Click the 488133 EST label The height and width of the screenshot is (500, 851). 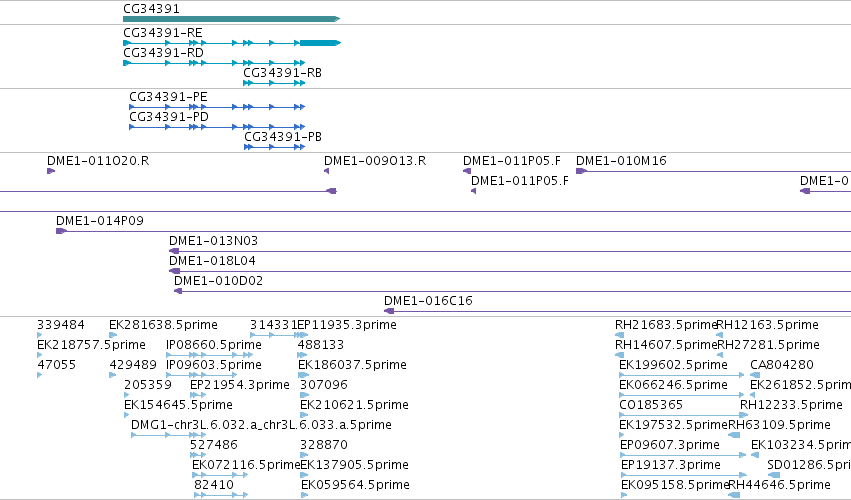[x=321, y=345]
